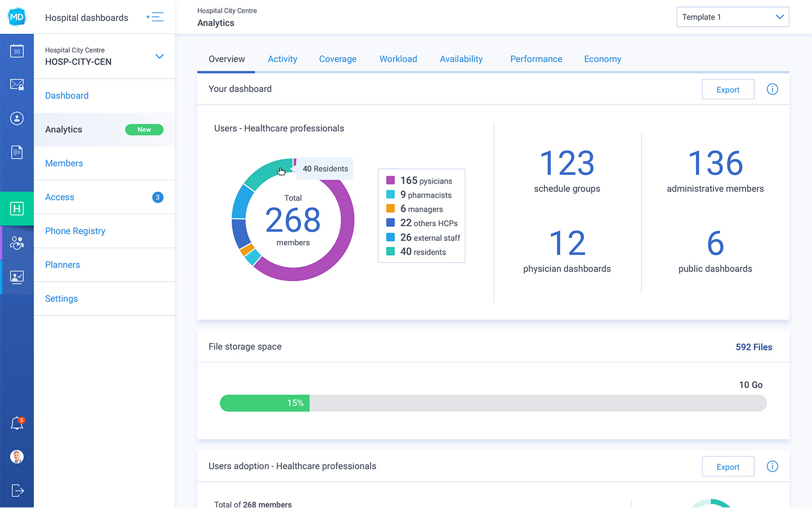The width and height of the screenshot is (812, 508).
Task: Open notifications bell icon
Action: point(17,424)
